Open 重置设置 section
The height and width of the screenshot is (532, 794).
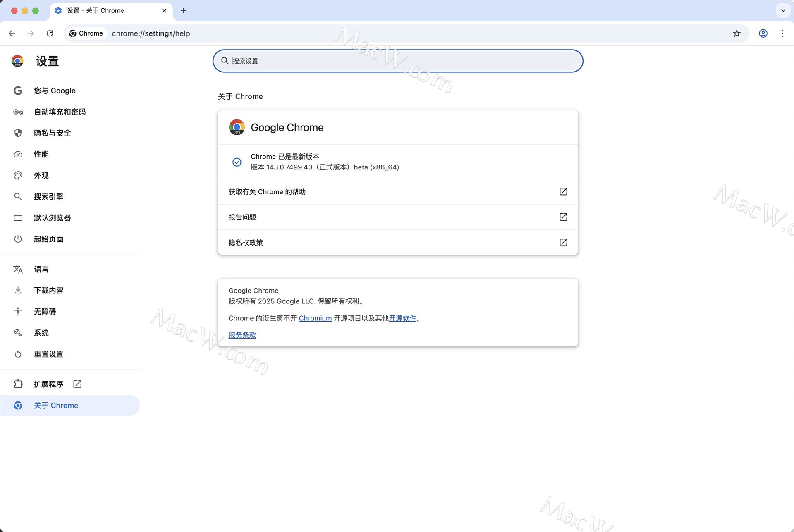(x=48, y=354)
